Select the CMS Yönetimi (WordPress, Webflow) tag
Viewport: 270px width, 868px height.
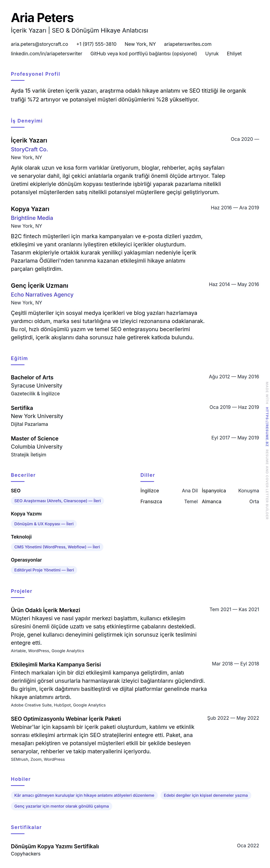57,547
